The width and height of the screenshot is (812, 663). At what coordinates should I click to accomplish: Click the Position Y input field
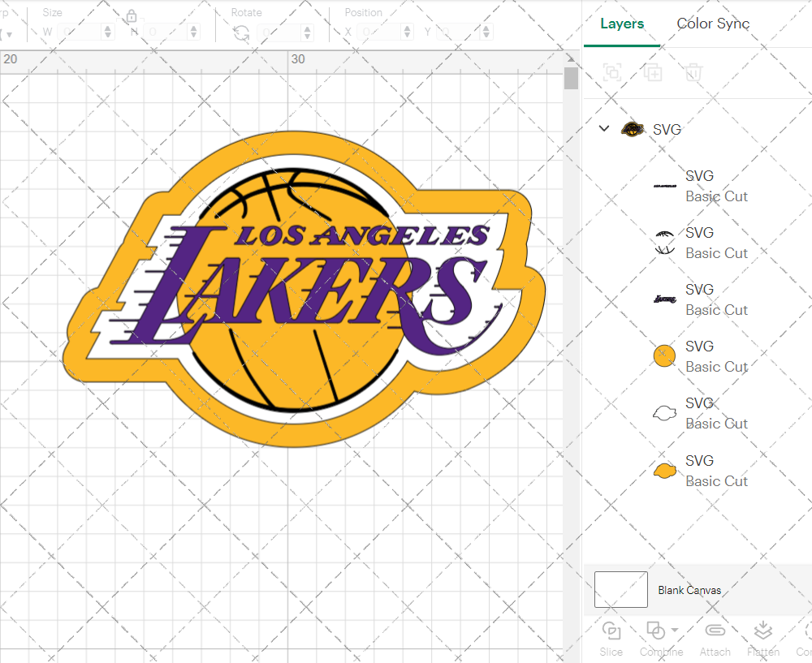click(459, 32)
